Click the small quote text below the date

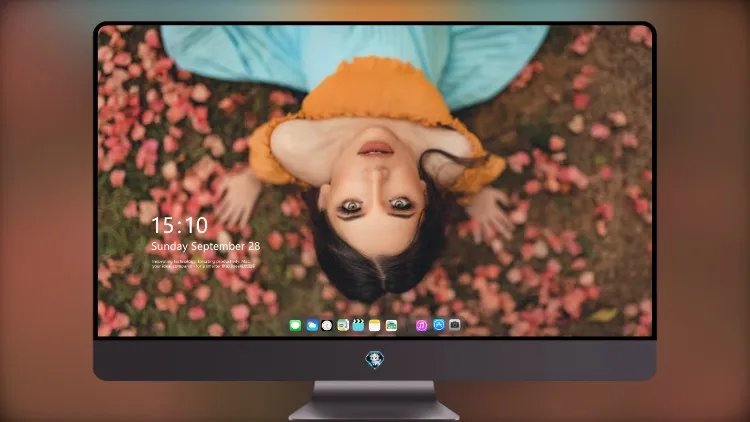click(x=203, y=264)
